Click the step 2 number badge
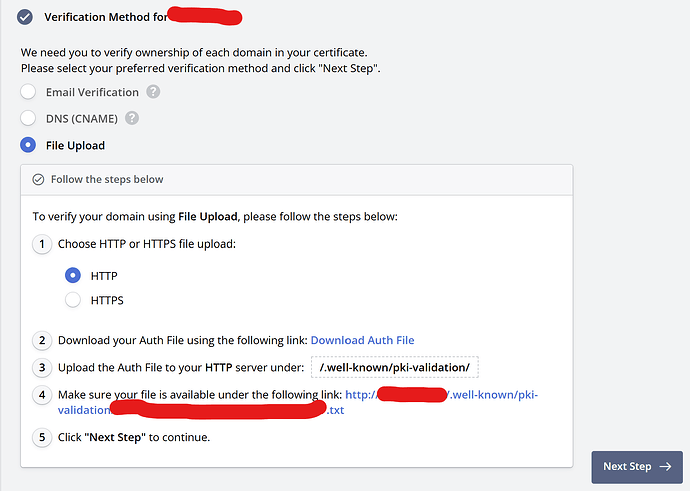690x491 pixels. (x=42, y=340)
